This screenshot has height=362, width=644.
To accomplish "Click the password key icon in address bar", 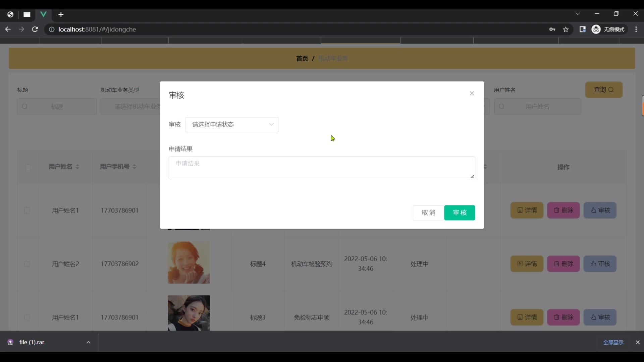I will pos(552,29).
